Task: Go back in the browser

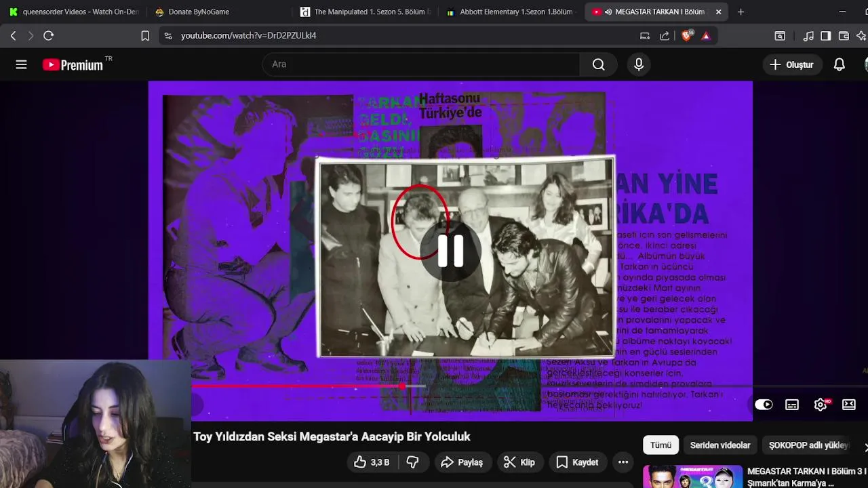Action: [x=13, y=36]
